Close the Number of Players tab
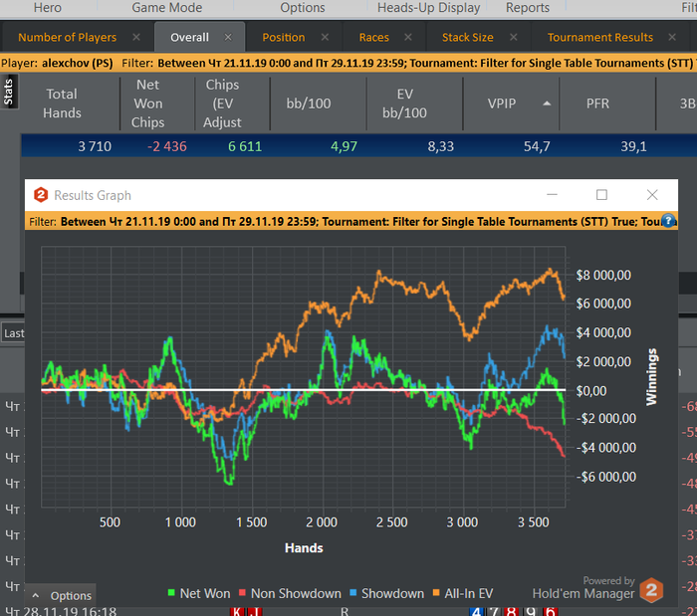 pos(136,37)
